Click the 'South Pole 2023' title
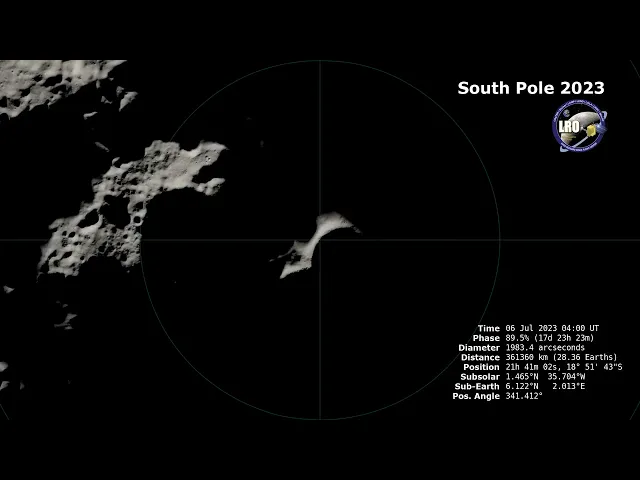 pyautogui.click(x=531, y=88)
